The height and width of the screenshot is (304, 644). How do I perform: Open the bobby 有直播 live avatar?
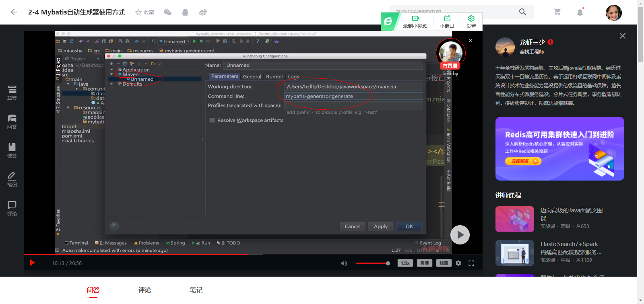tap(451, 53)
